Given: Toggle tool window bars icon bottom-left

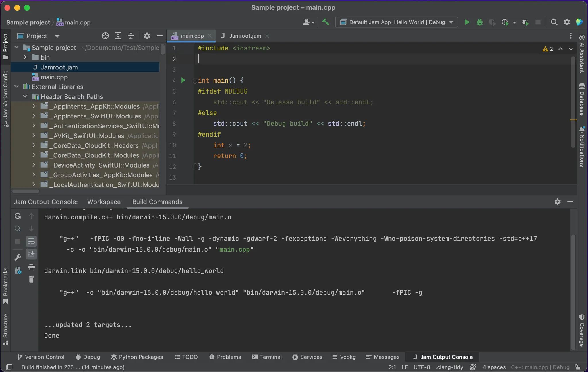Looking at the screenshot, I should (x=9, y=367).
